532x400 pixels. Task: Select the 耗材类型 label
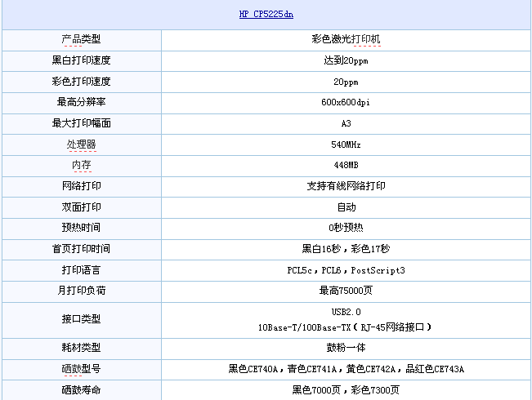(x=81, y=348)
